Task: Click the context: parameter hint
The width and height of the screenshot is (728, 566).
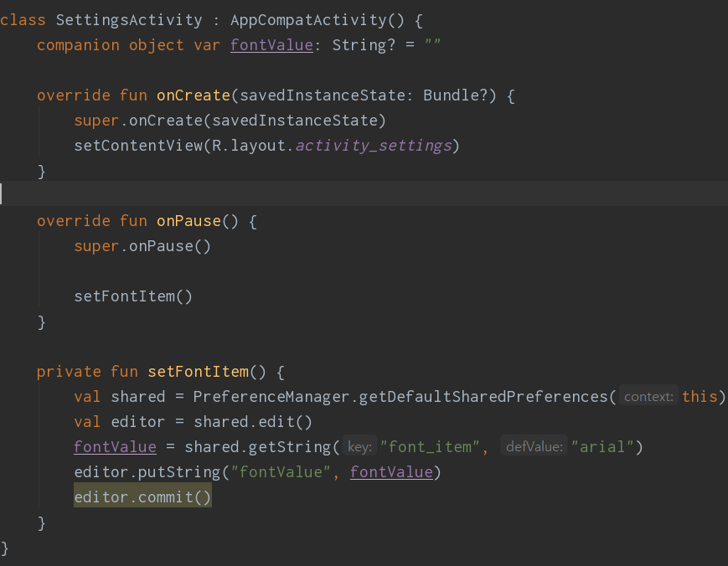Action: pos(648,397)
